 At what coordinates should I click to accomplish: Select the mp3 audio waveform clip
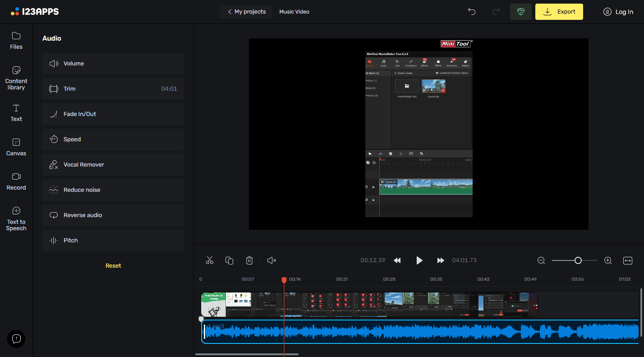[x=420, y=332]
